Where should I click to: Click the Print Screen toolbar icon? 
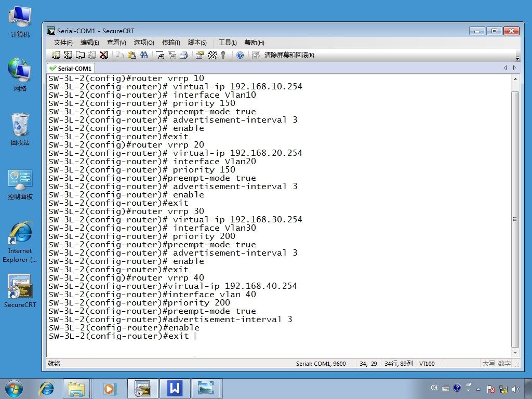click(x=160, y=55)
